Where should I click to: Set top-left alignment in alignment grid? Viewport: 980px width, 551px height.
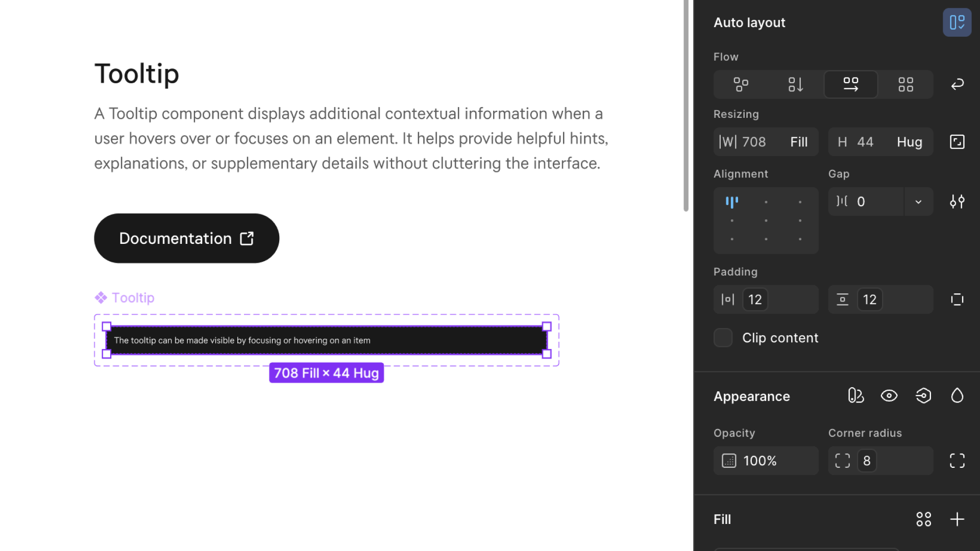[732, 202]
